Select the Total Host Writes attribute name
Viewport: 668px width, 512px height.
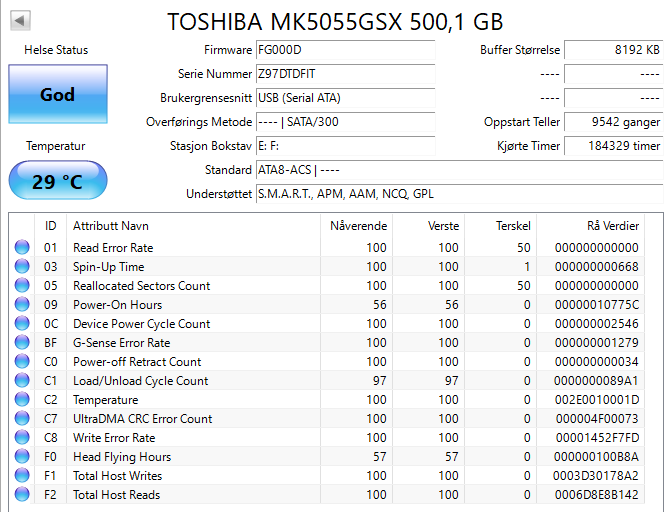pos(118,475)
